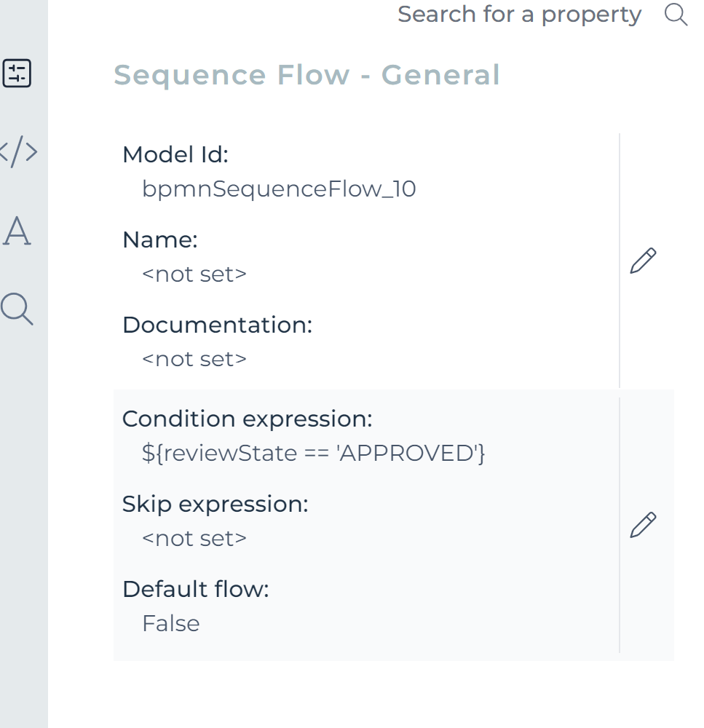The width and height of the screenshot is (704, 728).
Task: Click the edit pencil beside Skip expression
Action: [x=641, y=524]
